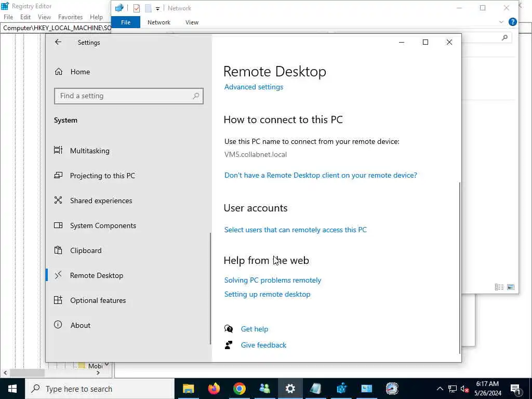Click the Find a setting search box
This screenshot has width=532, height=399.
tap(129, 96)
